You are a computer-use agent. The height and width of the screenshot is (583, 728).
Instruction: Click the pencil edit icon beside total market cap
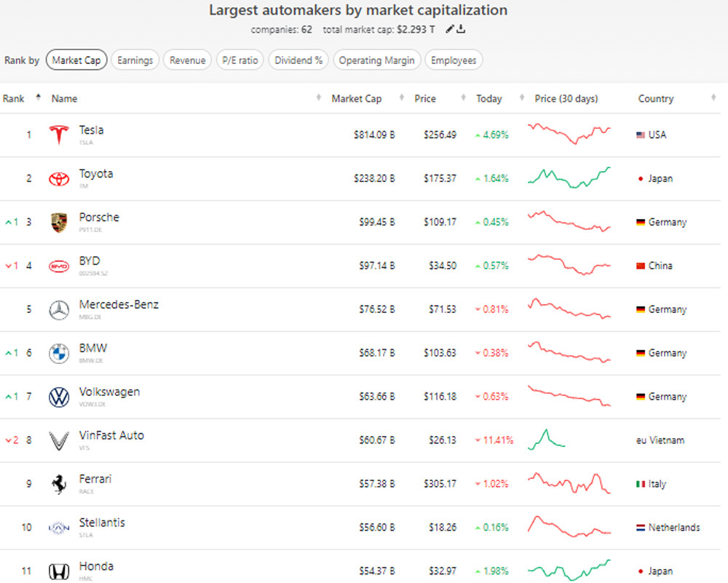(451, 29)
